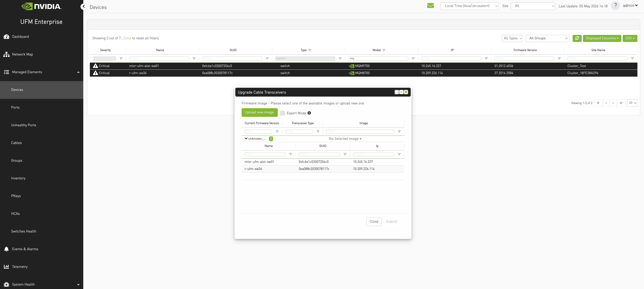Select the r-ufm-sw34 device row

[x=363, y=73]
